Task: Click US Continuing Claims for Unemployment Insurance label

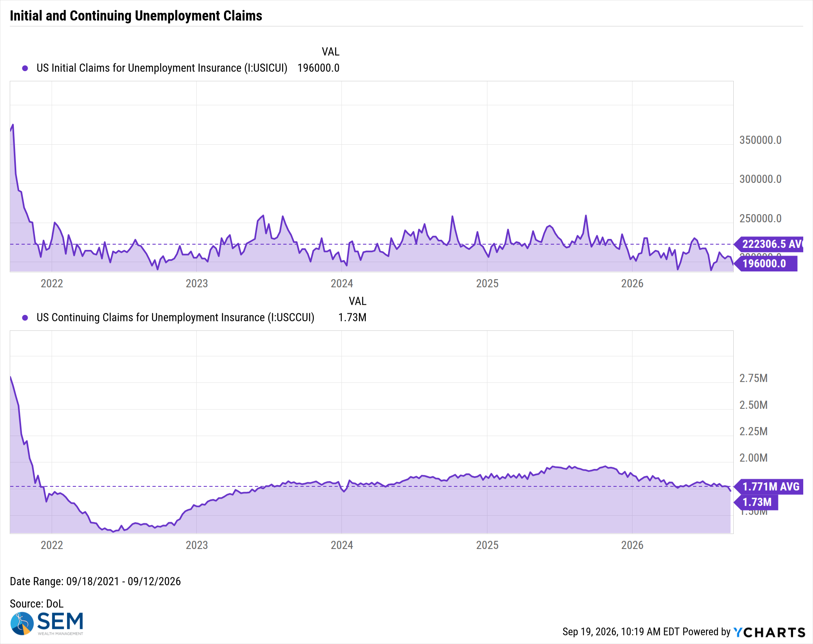Action: [175, 317]
